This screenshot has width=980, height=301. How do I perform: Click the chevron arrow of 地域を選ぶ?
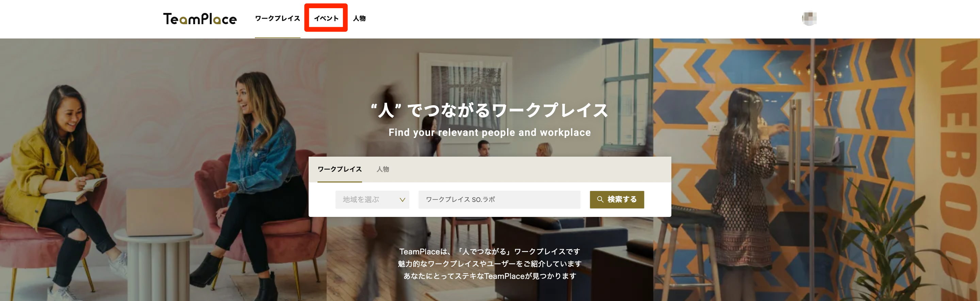[x=402, y=200]
